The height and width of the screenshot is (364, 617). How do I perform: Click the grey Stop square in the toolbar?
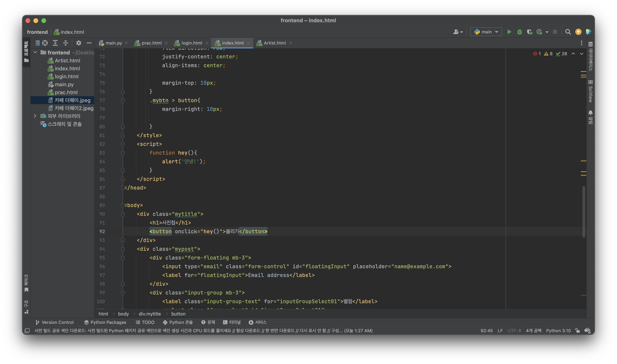(x=555, y=32)
